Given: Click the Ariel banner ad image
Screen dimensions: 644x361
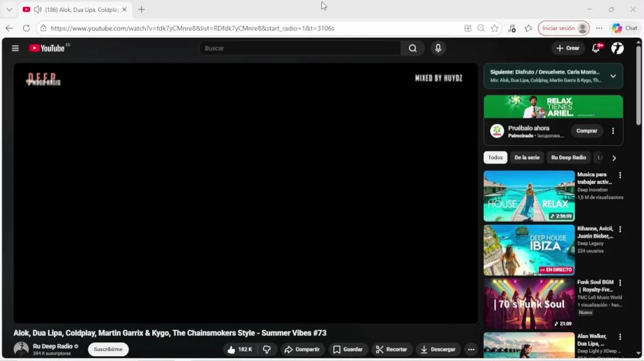Looking at the screenshot, I should click(553, 107).
